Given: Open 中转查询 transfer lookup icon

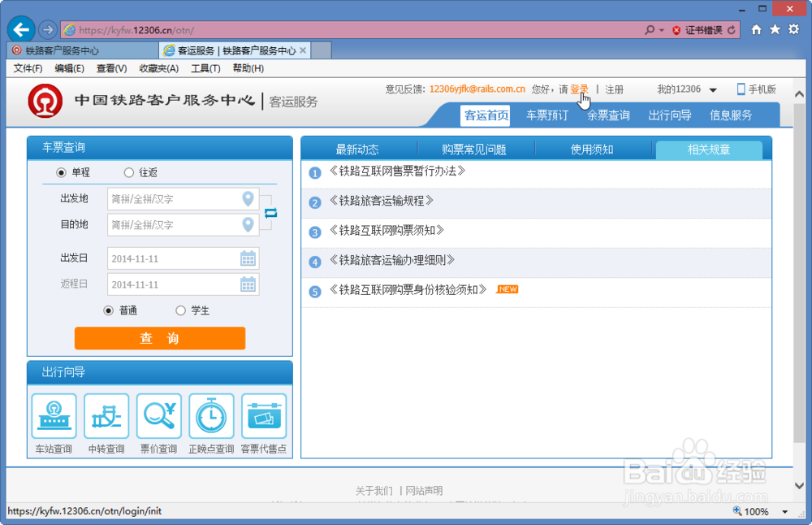Looking at the screenshot, I should (106, 416).
